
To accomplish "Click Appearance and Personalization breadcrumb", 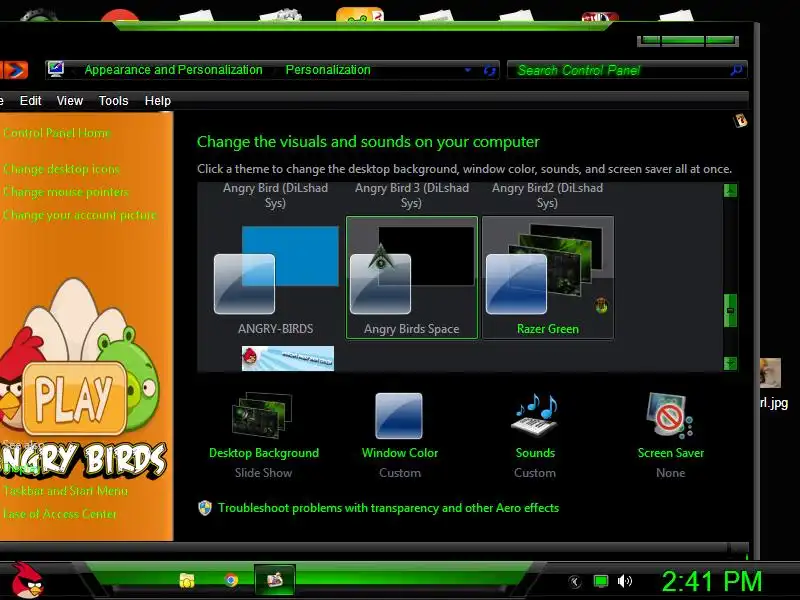I will coord(173,70).
